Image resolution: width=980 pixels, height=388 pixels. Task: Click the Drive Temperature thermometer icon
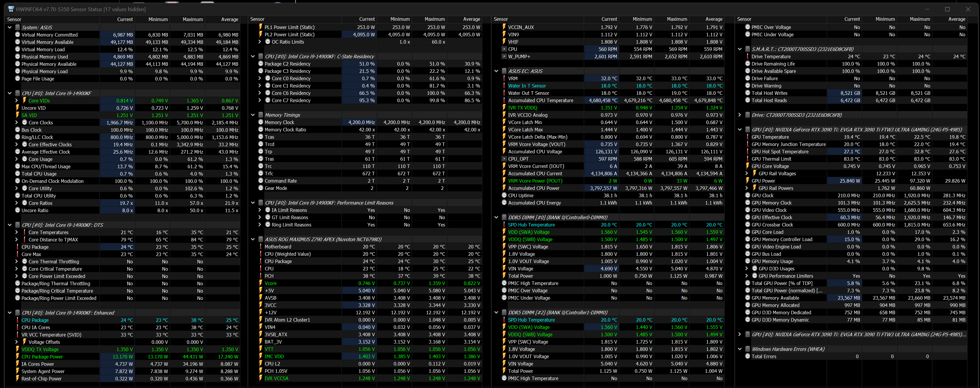(x=748, y=56)
